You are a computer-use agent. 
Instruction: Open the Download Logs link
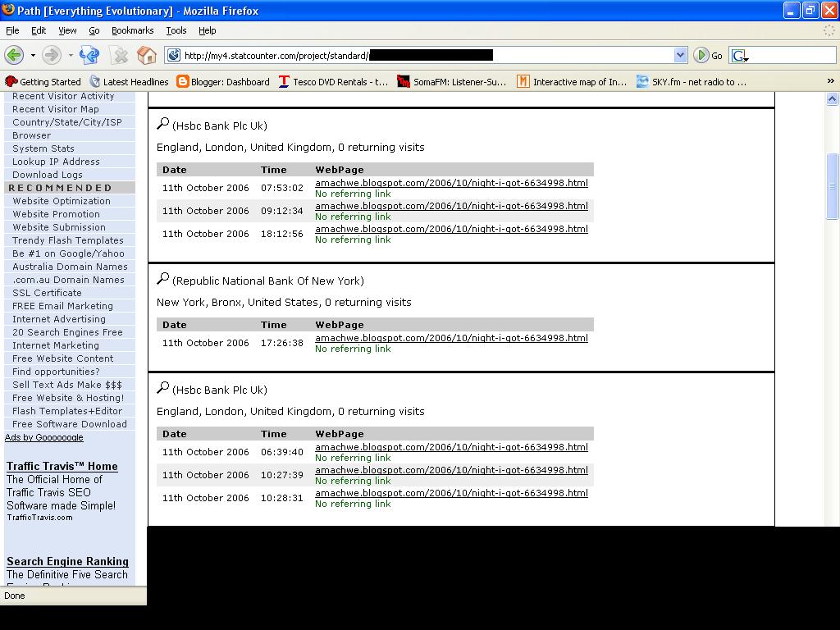[47, 175]
